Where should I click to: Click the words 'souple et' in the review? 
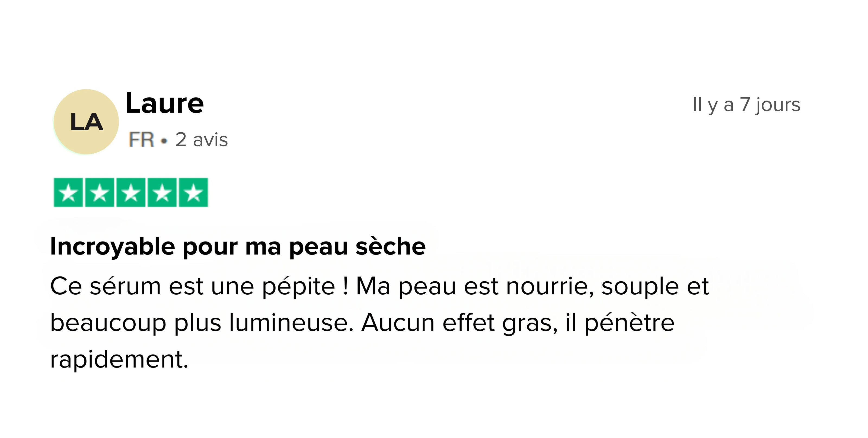(x=655, y=286)
